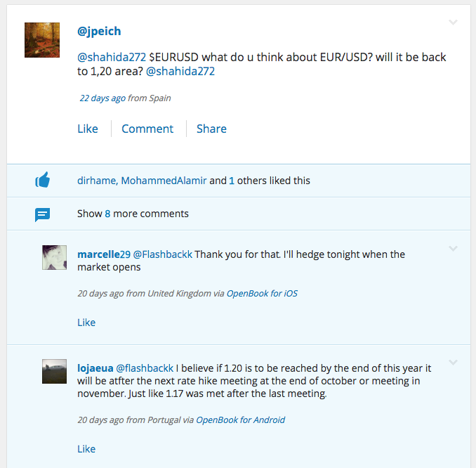Open the @jpeich username link
476x468 pixels.
[99, 32]
